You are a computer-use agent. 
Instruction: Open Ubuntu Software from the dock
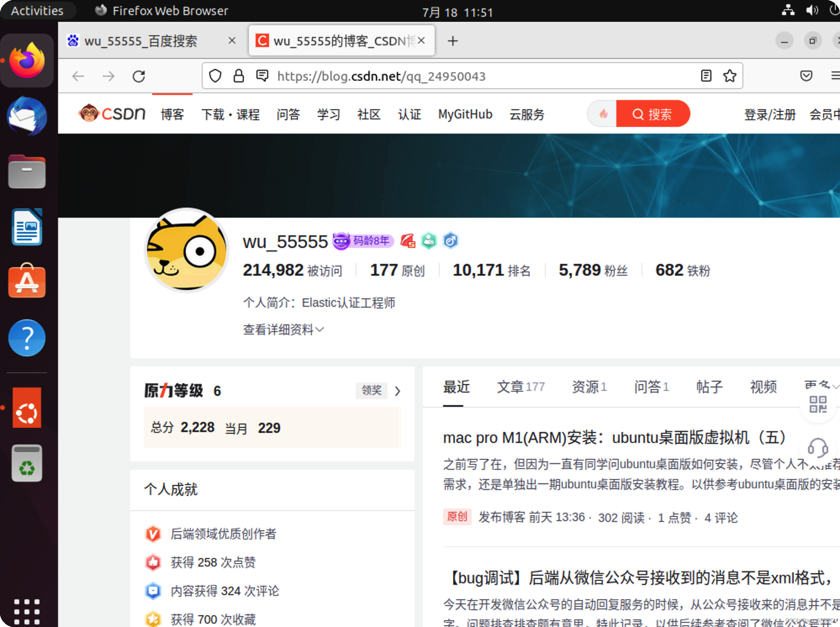(27, 281)
